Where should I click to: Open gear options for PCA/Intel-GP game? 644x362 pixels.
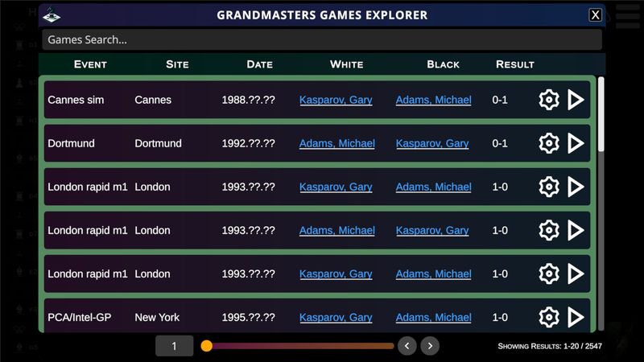tap(548, 317)
